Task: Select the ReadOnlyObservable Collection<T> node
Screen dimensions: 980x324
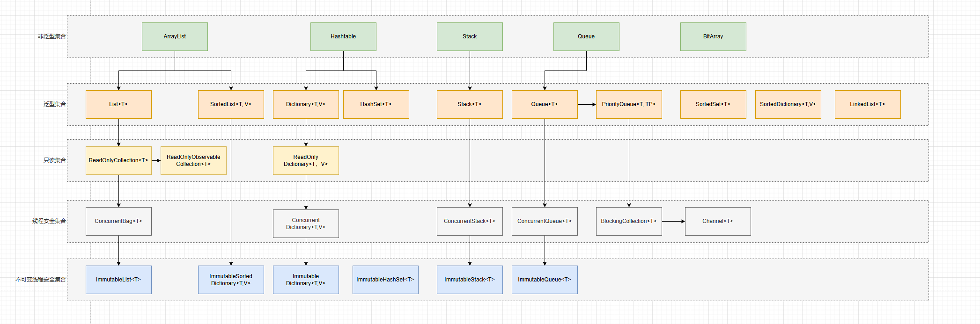Action: 193,160
